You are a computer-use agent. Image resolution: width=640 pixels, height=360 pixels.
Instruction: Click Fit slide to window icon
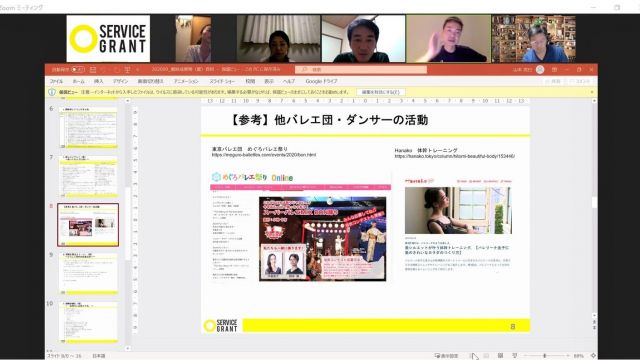[593, 356]
